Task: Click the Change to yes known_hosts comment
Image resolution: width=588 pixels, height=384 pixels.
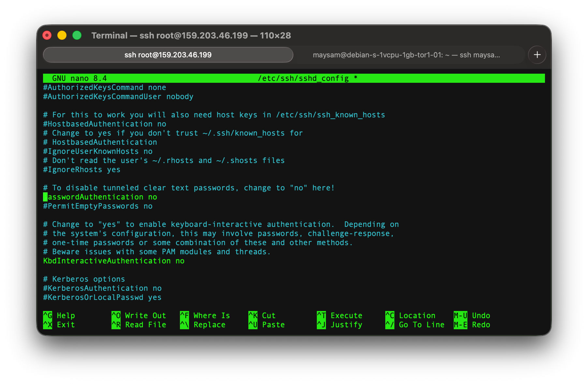Action: pos(173,133)
